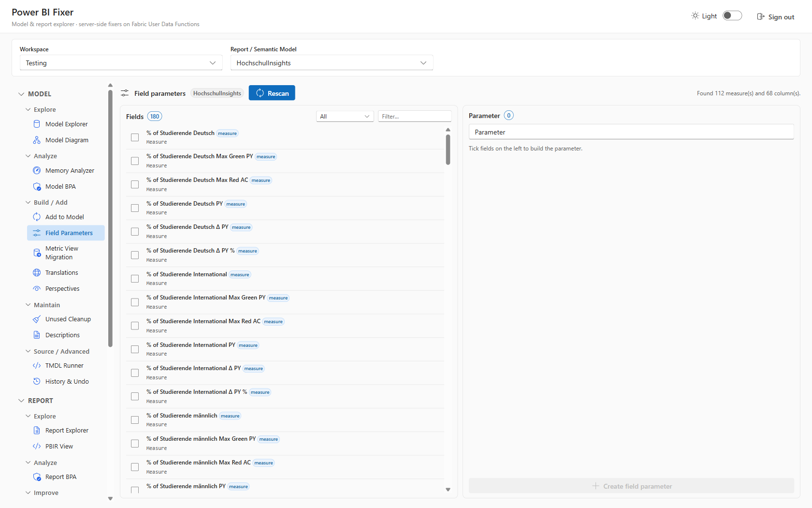
Task: Open Unused Cleanup page
Action: 66,319
